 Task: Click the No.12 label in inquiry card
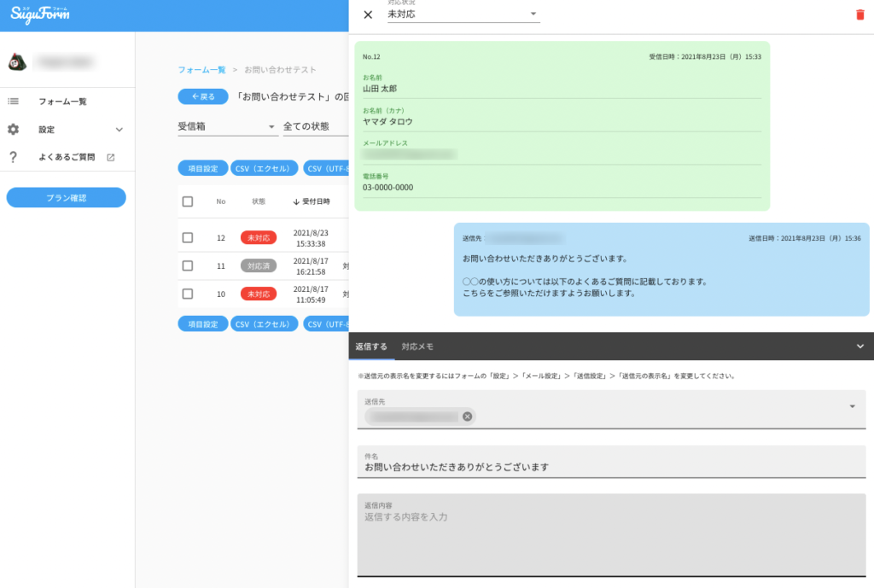coord(371,57)
